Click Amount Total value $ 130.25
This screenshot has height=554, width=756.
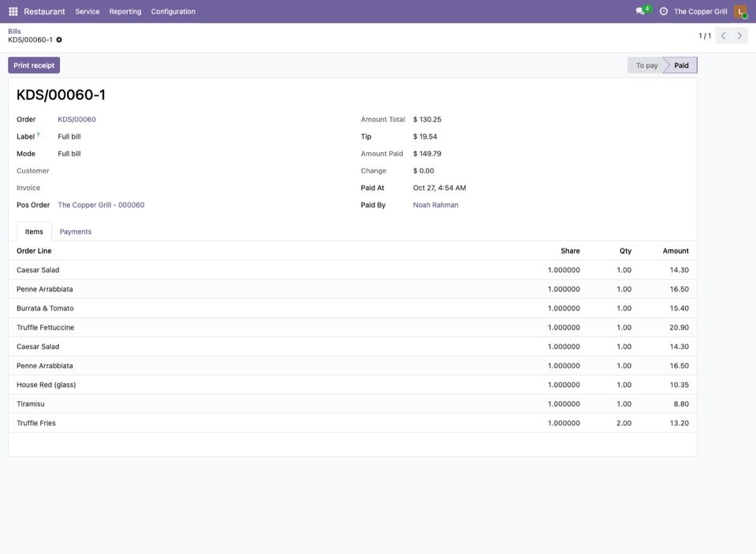tap(427, 119)
